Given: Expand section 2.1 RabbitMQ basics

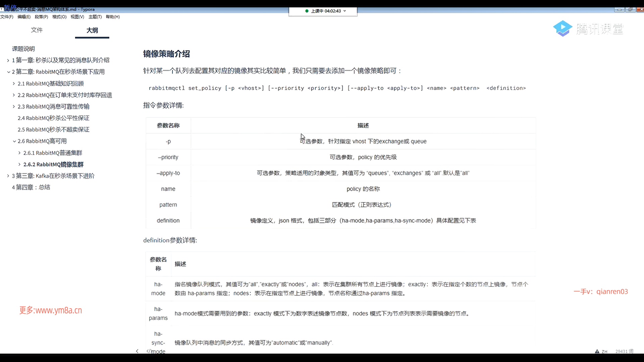Looking at the screenshot, I should (x=14, y=83).
